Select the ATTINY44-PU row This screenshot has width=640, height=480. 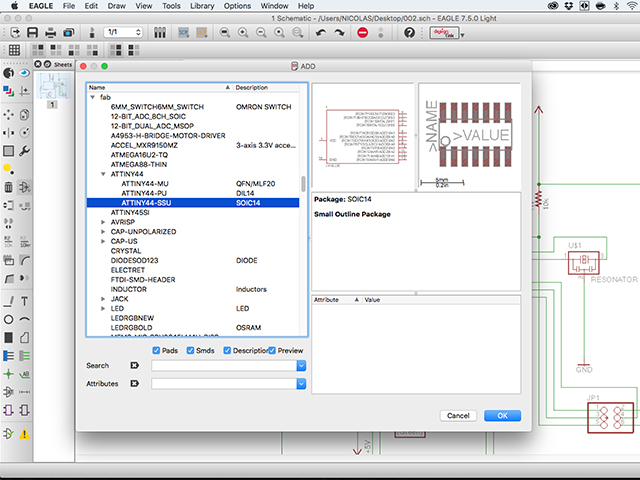(193, 193)
